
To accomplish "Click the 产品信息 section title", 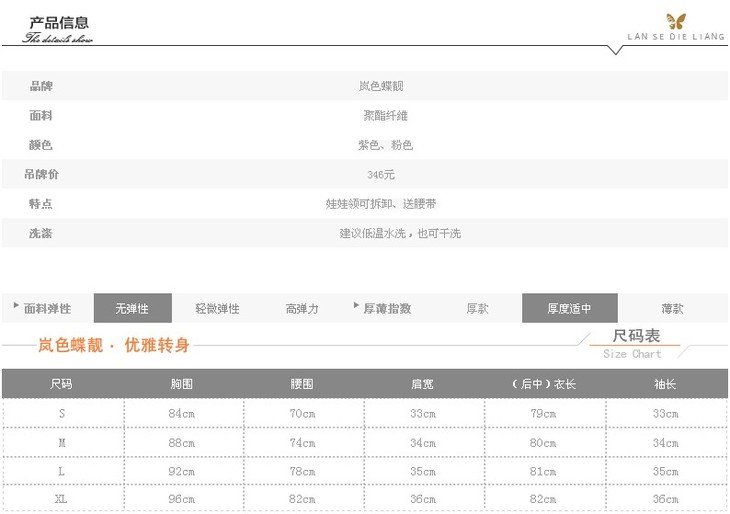I will pos(59,23).
